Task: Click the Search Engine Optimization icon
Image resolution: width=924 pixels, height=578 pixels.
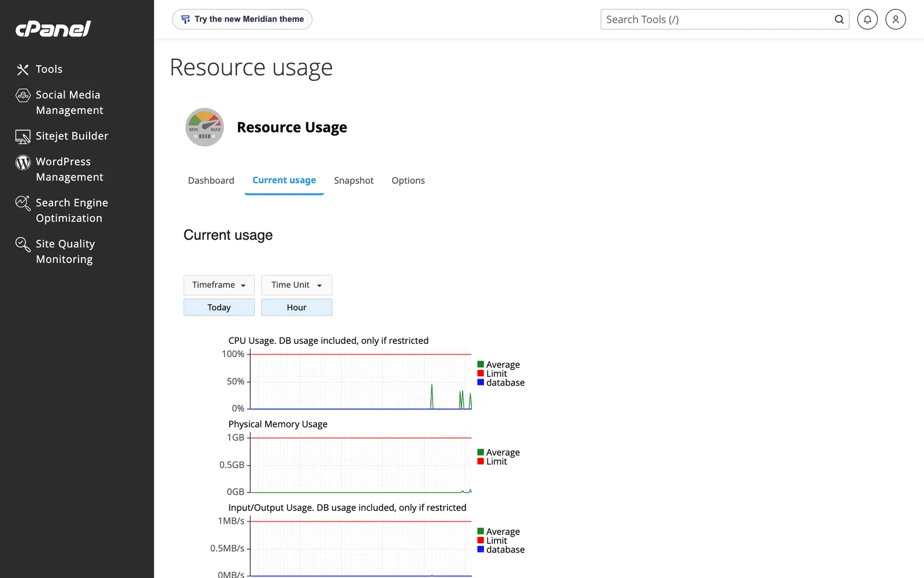Action: [x=23, y=203]
